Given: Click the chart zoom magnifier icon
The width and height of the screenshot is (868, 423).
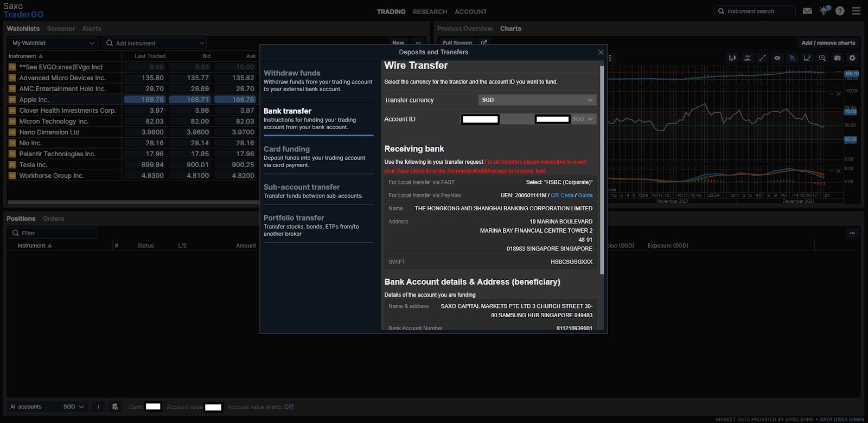Looking at the screenshot, I should tap(822, 58).
